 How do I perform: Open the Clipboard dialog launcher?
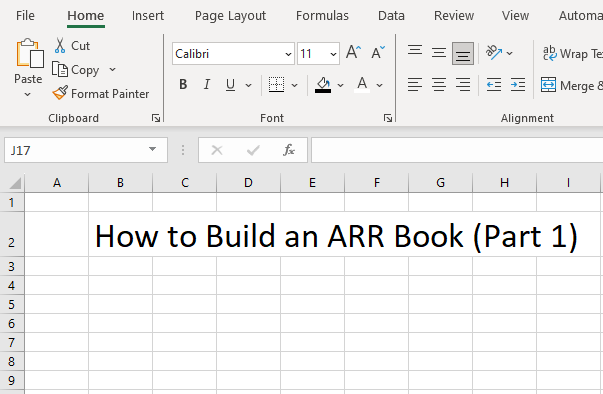(x=156, y=118)
